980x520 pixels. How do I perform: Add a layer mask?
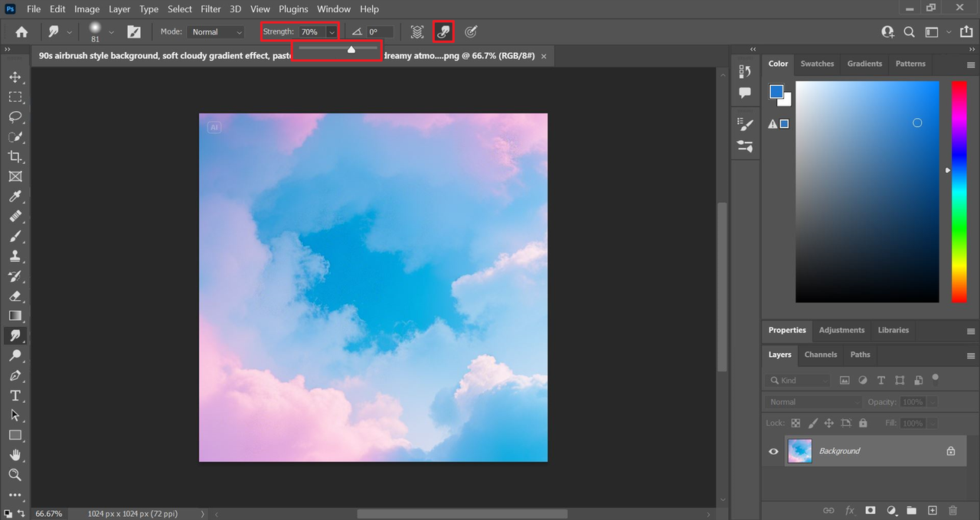[870, 510]
